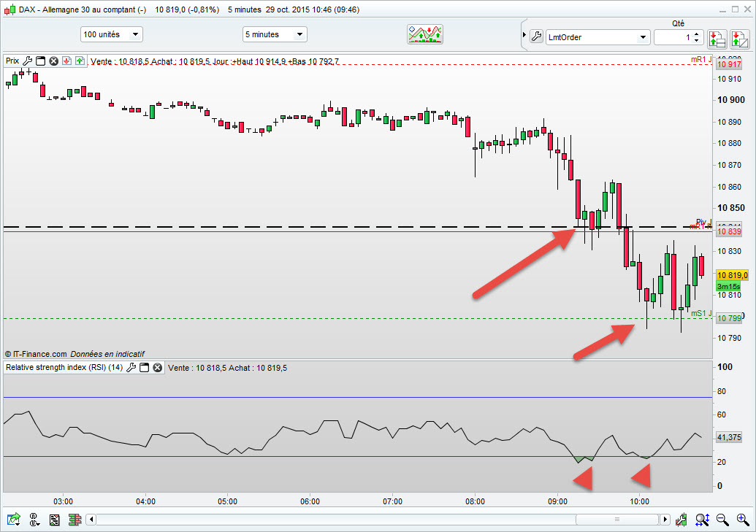Viewport: 756px width, 532px height.
Task: Click the yellow 10 819,0 current price label
Action: click(732, 275)
